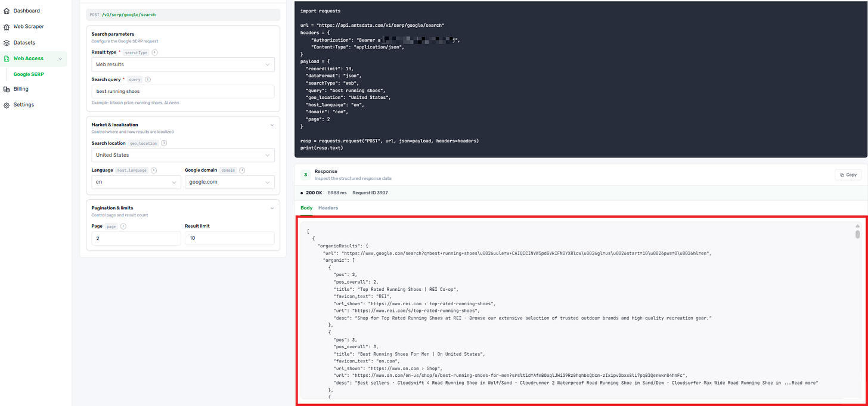Click the Top Rated Running Shoes title line
Screen dimensions: 868x406
(396, 289)
